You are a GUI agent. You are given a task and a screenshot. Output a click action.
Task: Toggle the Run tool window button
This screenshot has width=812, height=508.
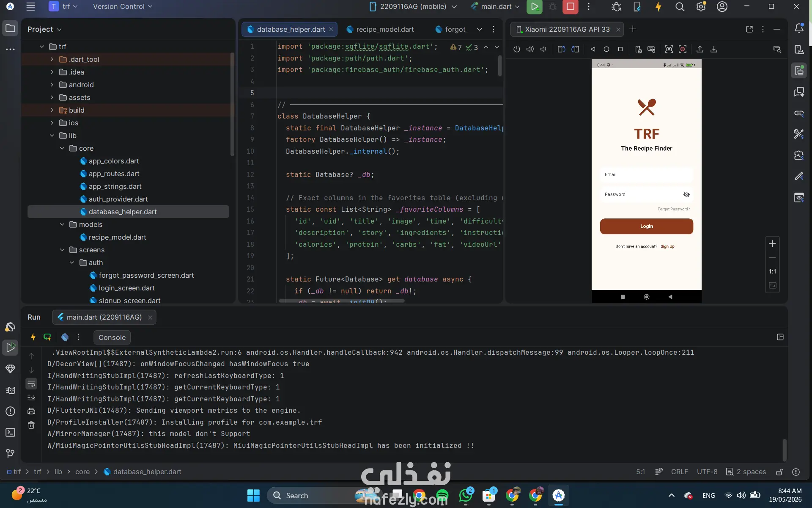(11, 348)
